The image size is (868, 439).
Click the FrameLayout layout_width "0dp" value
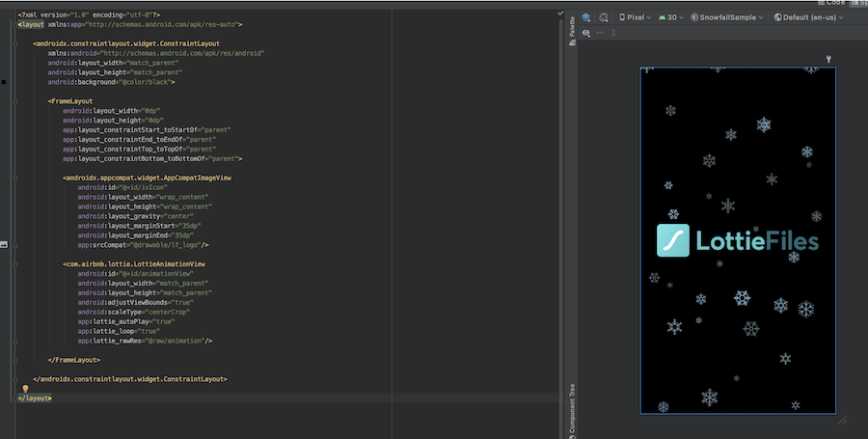(150, 111)
